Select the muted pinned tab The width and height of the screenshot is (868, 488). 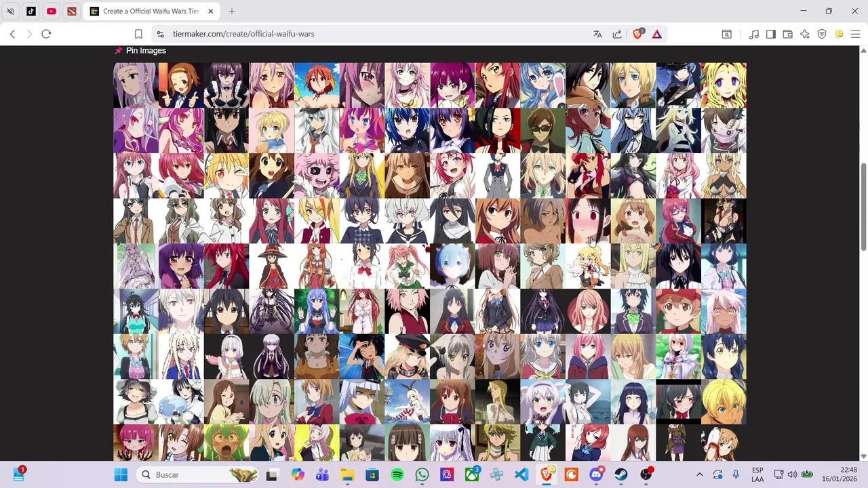(11, 12)
